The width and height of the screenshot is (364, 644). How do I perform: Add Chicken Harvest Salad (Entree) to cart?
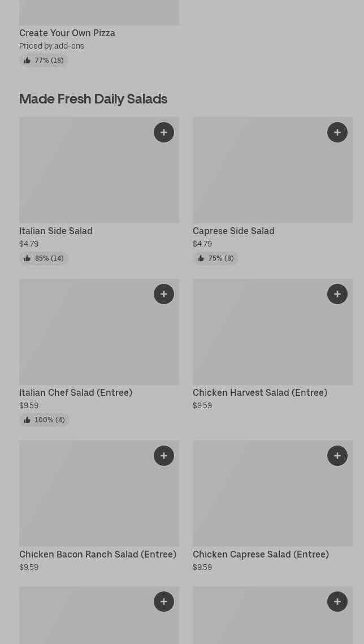337,294
